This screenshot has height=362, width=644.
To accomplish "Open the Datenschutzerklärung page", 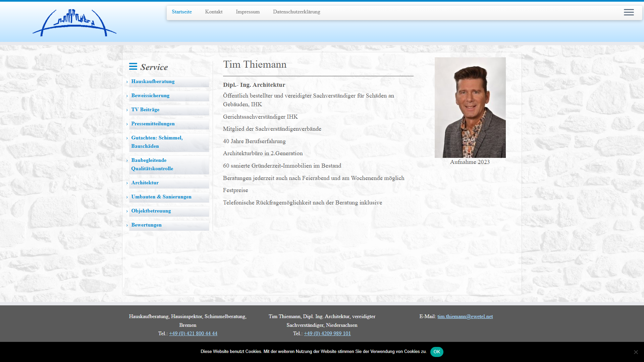I will [297, 12].
